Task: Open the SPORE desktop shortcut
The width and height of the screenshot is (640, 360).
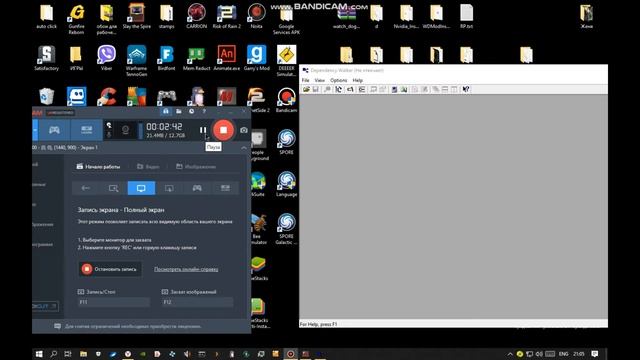Action: (x=286, y=142)
